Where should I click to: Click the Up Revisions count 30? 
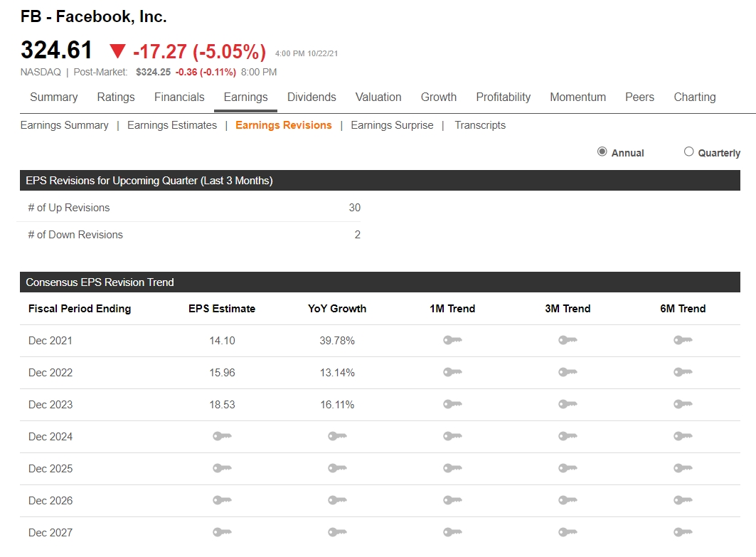point(354,208)
